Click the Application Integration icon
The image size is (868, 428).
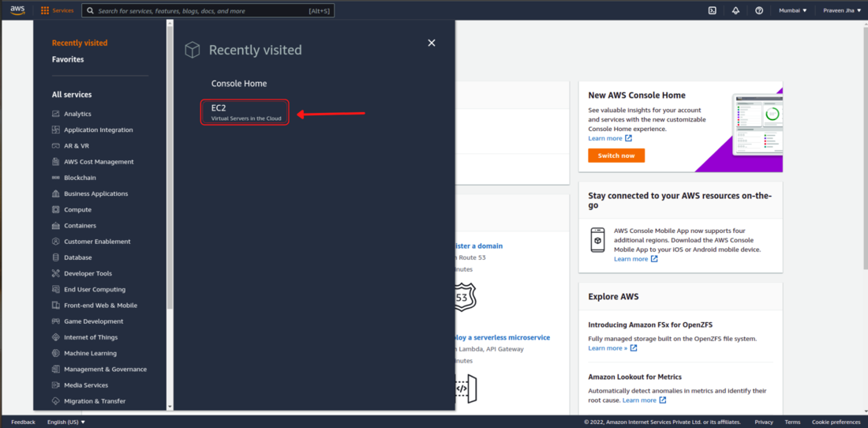(55, 130)
